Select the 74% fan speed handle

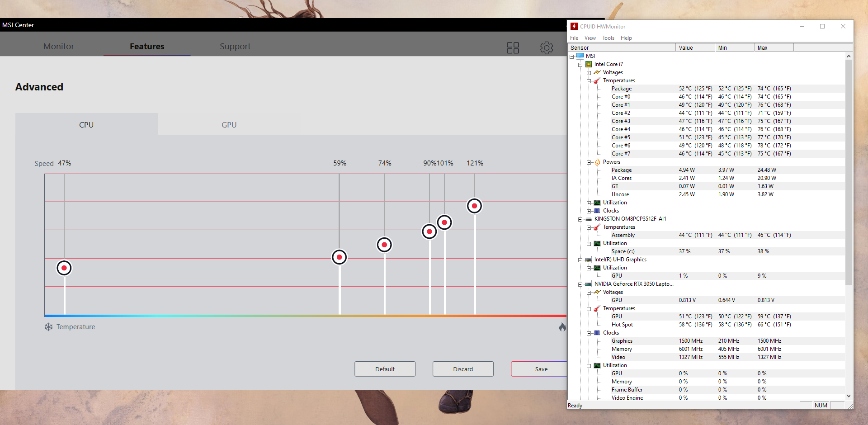pos(384,245)
